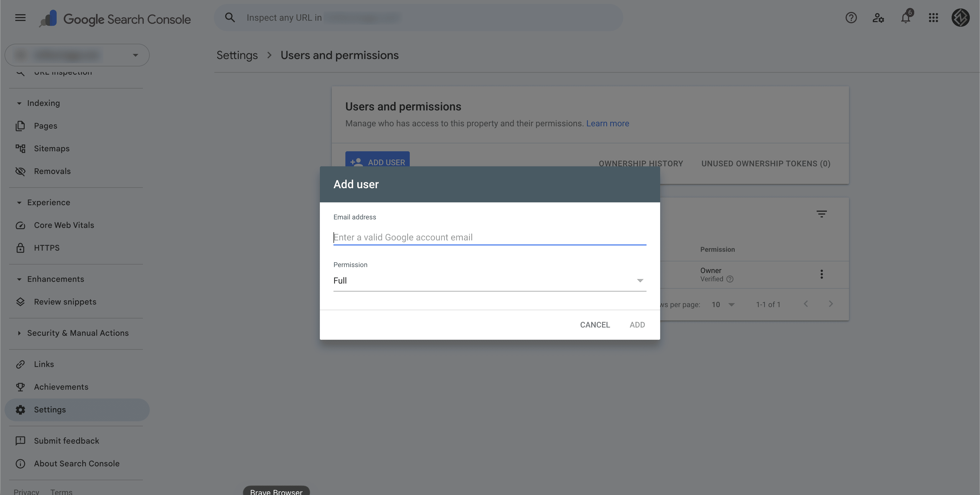Open HTTPS via the lock icon
This screenshot has width=980, height=495.
click(x=20, y=247)
